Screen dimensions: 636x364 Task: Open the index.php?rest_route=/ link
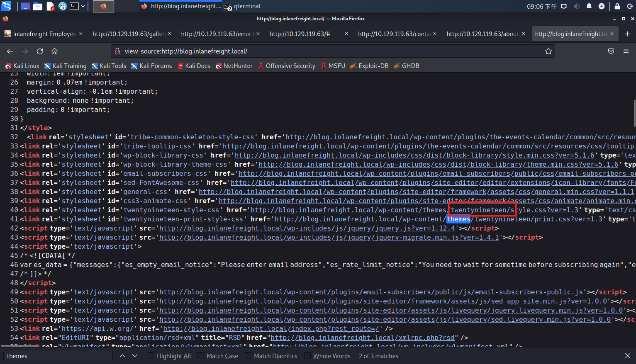coord(271,329)
